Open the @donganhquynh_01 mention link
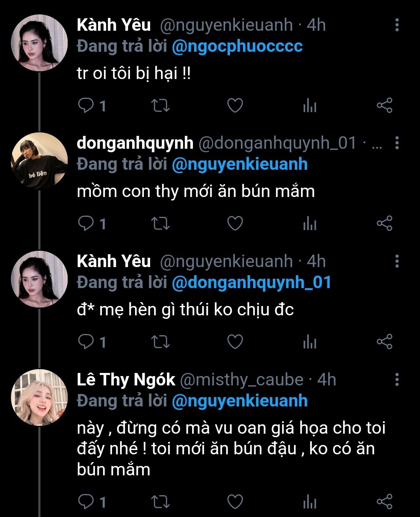Image resolution: width=420 pixels, height=517 pixels. pos(251,283)
